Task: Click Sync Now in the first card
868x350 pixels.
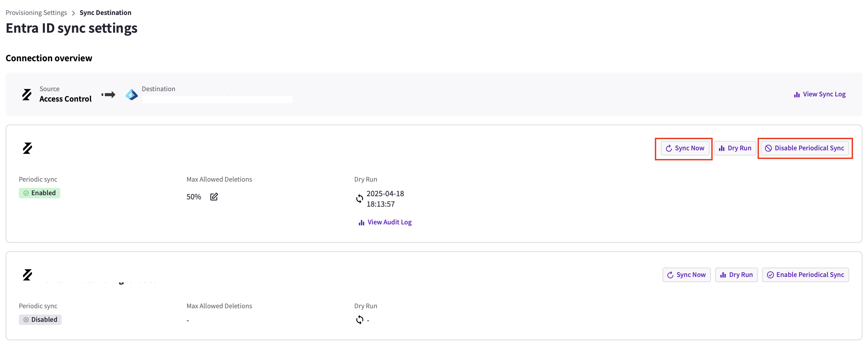Action: point(685,148)
